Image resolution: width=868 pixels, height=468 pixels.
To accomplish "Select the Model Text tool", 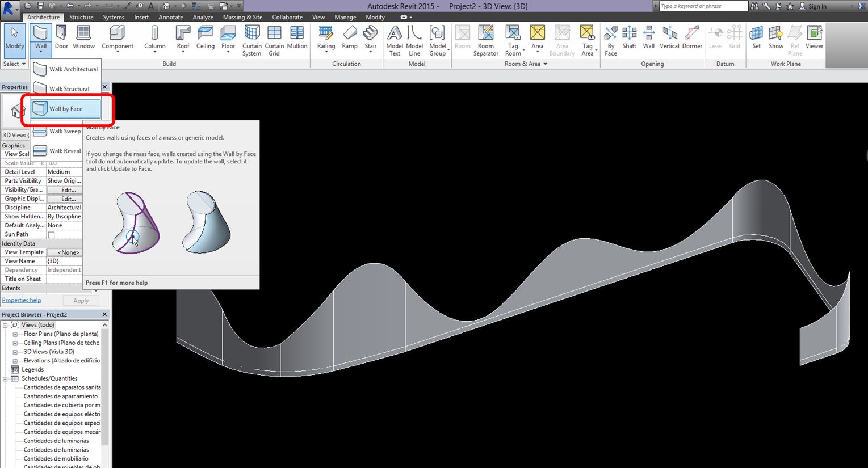I will 394,39.
